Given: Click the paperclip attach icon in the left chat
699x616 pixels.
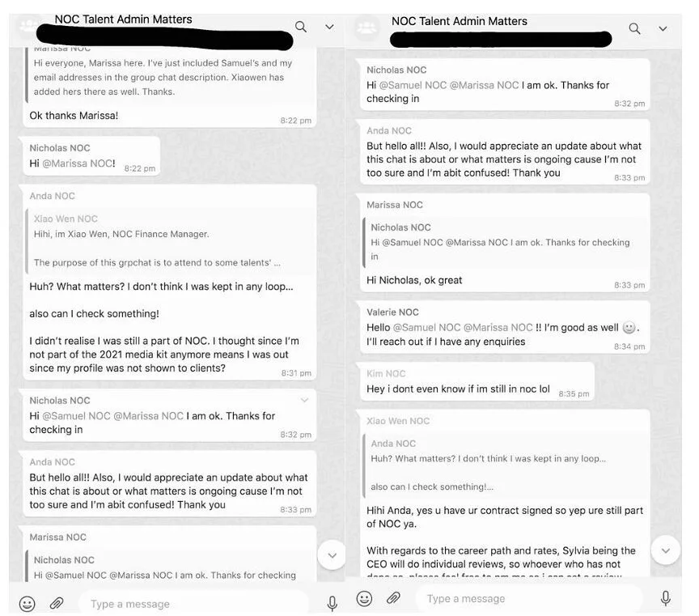Looking at the screenshot, I should (57, 603).
